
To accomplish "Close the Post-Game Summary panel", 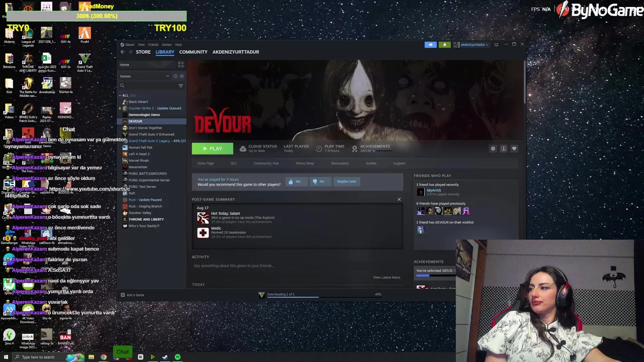I will coord(399,200).
